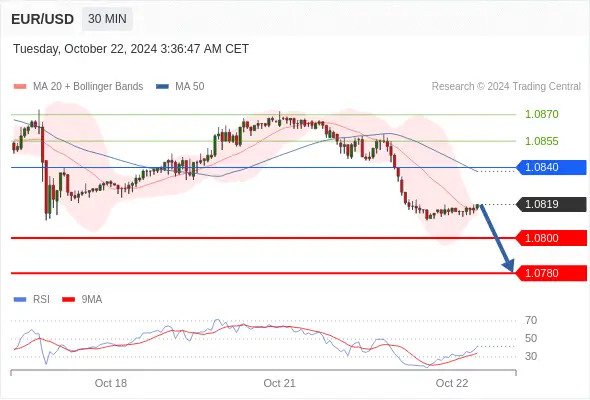Click the date and time stamp text
Screen dimensions: 590x400
pyautogui.click(x=131, y=49)
